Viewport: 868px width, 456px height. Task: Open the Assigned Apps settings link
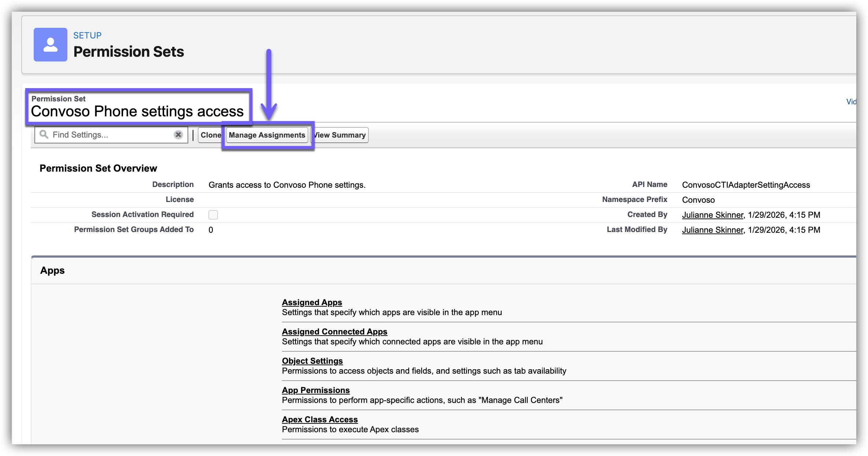tap(312, 302)
